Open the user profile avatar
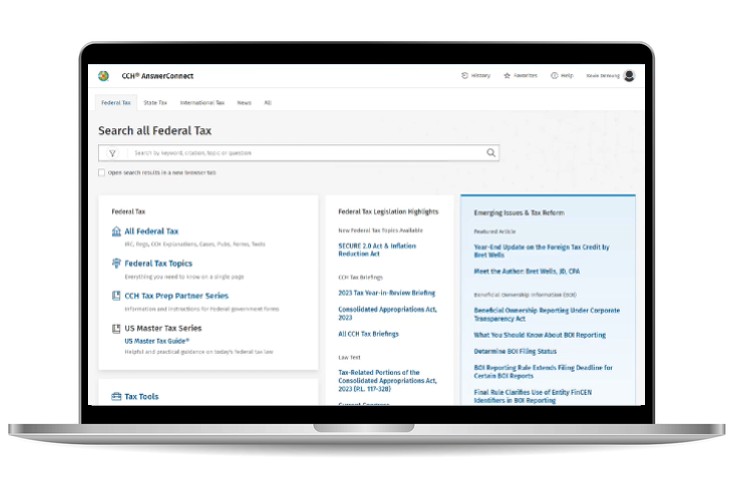 click(x=629, y=76)
